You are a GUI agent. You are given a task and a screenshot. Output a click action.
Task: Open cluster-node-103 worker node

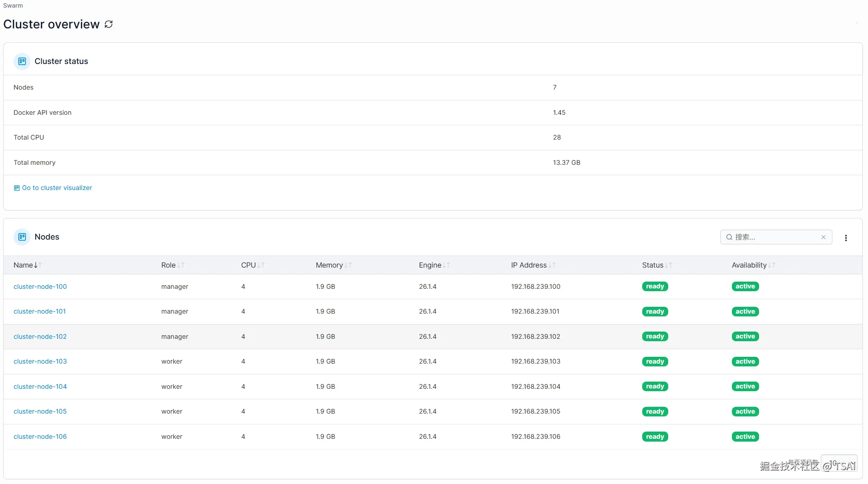pos(40,362)
